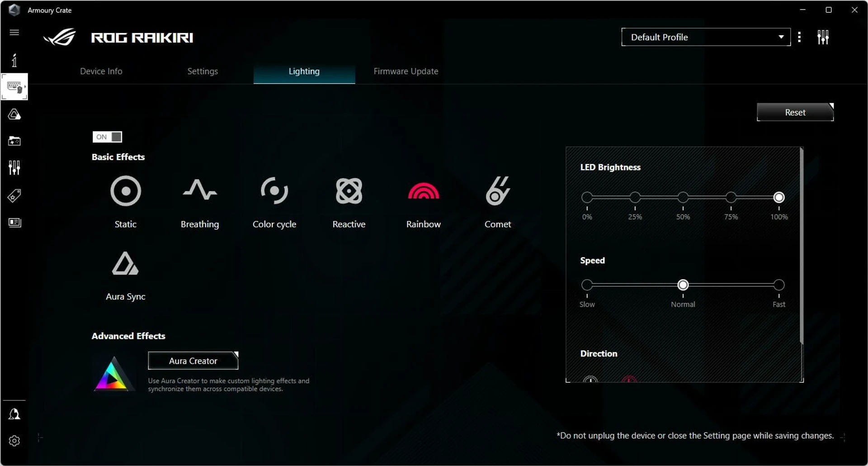
Task: Open the notifications bell icon
Action: click(x=14, y=414)
